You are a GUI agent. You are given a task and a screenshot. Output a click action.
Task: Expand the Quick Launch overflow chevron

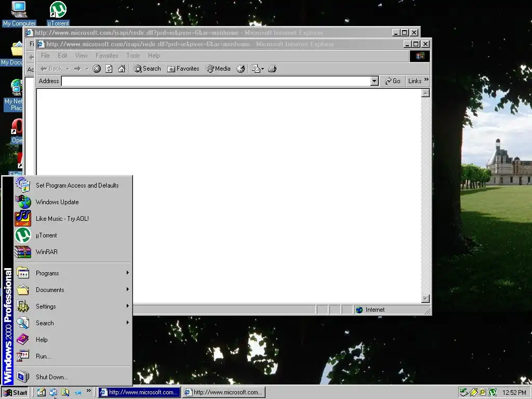[88, 391]
